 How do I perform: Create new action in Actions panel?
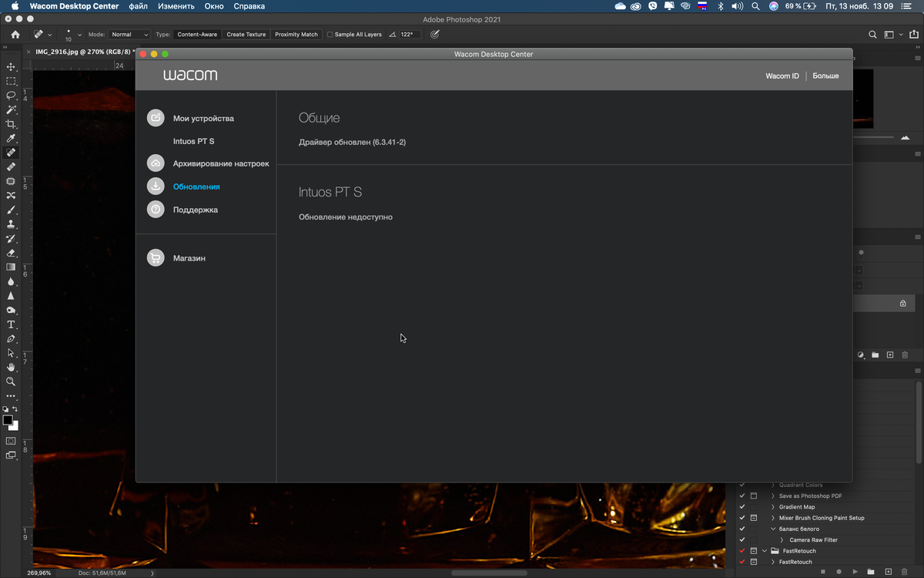pos(889,572)
